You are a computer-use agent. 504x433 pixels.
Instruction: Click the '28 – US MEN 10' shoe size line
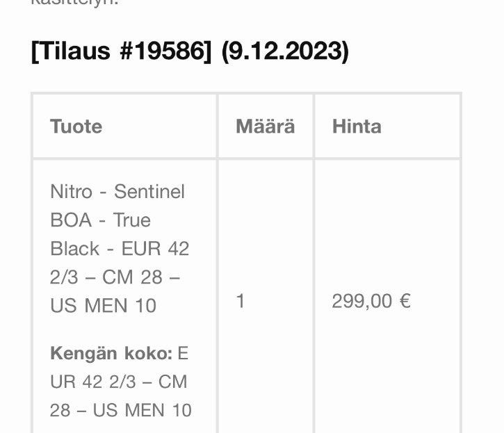(x=120, y=410)
